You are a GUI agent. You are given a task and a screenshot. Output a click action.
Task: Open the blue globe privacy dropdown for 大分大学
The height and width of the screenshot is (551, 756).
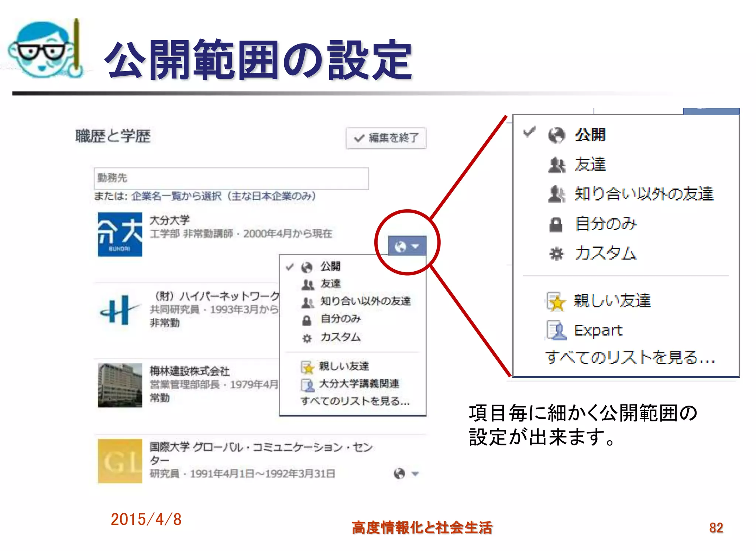coord(407,246)
